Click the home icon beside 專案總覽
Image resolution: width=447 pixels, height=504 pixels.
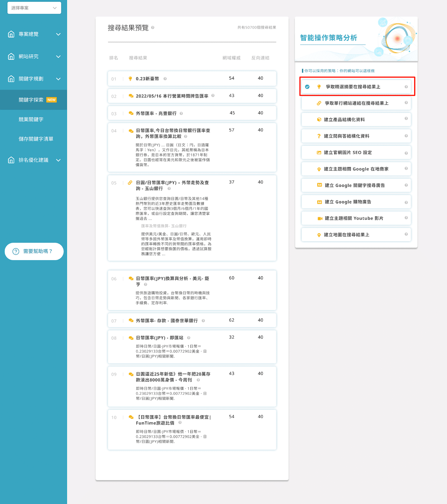11,34
